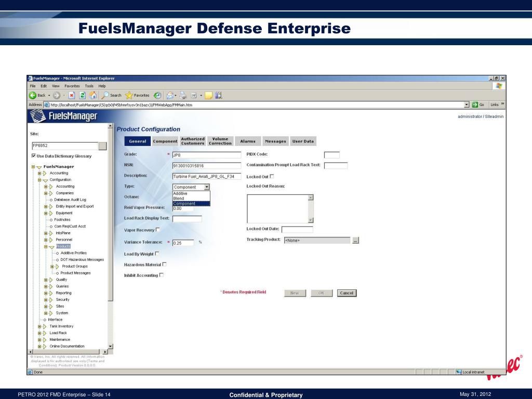
Task: Open the Type dropdown arrow
Action: point(207,187)
